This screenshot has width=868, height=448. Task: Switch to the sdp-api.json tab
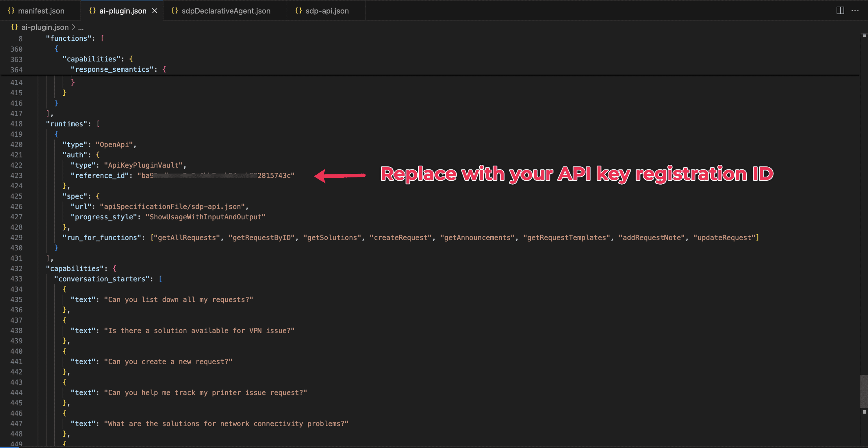tap(326, 11)
